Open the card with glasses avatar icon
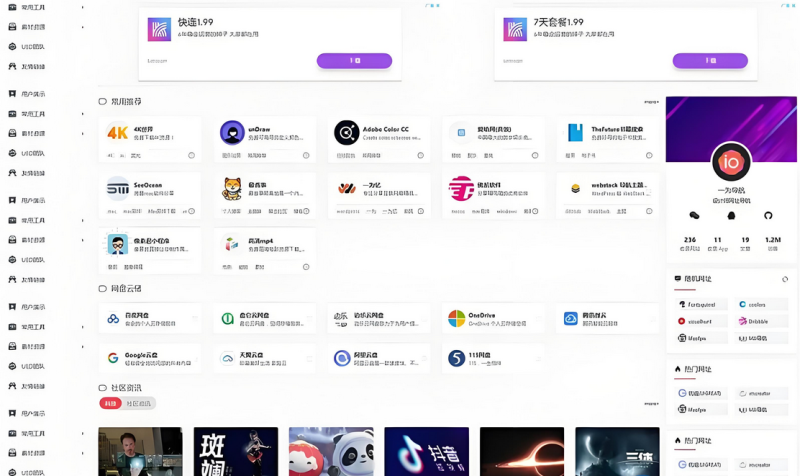800x476 pixels. [149, 250]
